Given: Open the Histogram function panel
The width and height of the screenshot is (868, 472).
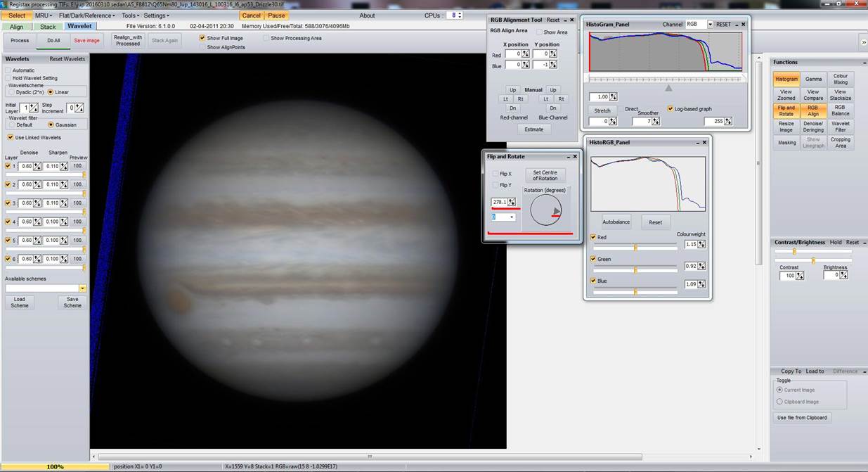Looking at the screenshot, I should click(x=786, y=79).
